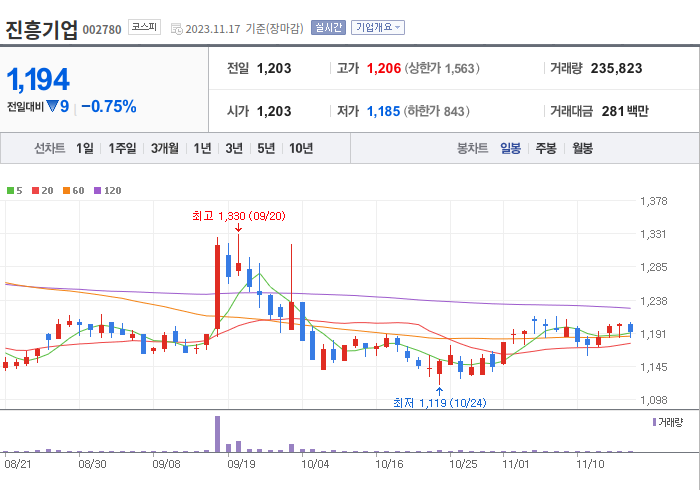Click the 거래량 value 235,823
This screenshot has height=490, width=700.
pyautogui.click(x=617, y=68)
